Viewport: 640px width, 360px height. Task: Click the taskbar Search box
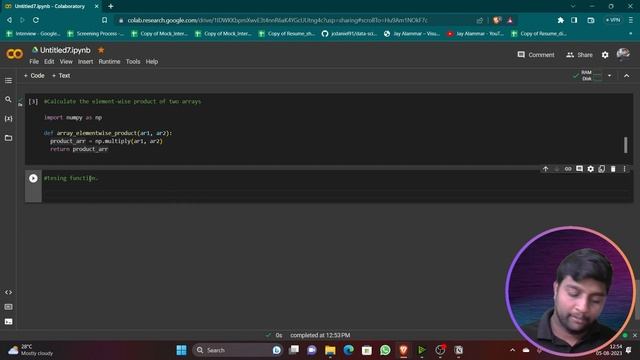(237, 350)
